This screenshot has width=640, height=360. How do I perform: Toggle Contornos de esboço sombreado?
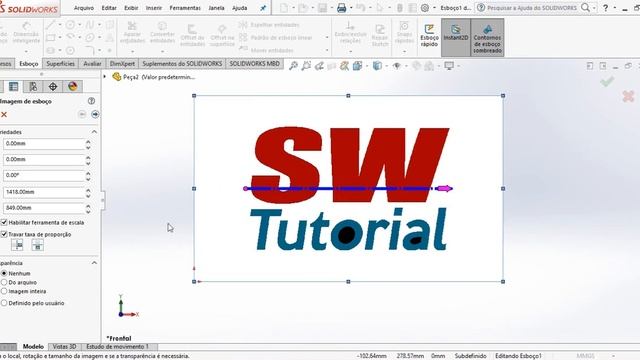point(487,38)
